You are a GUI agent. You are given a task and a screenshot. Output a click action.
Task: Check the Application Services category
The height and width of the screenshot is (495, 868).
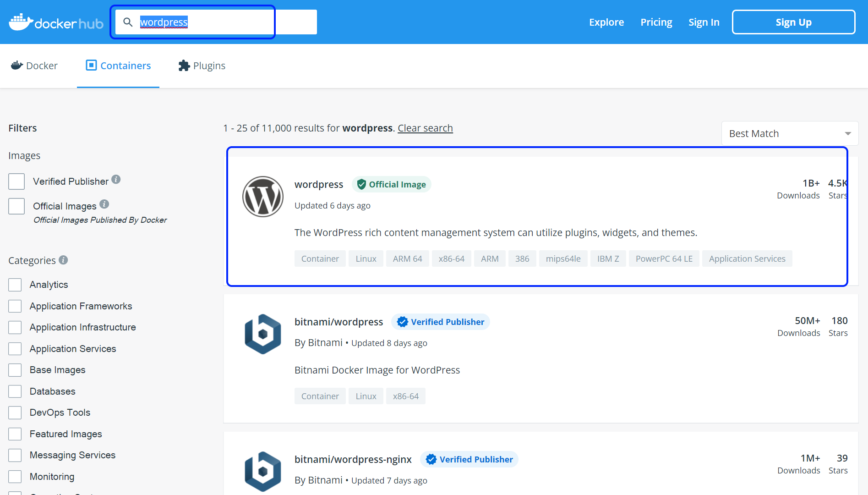click(x=15, y=349)
